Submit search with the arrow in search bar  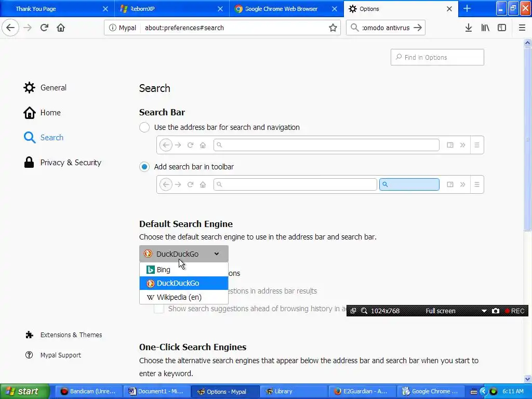click(x=418, y=28)
